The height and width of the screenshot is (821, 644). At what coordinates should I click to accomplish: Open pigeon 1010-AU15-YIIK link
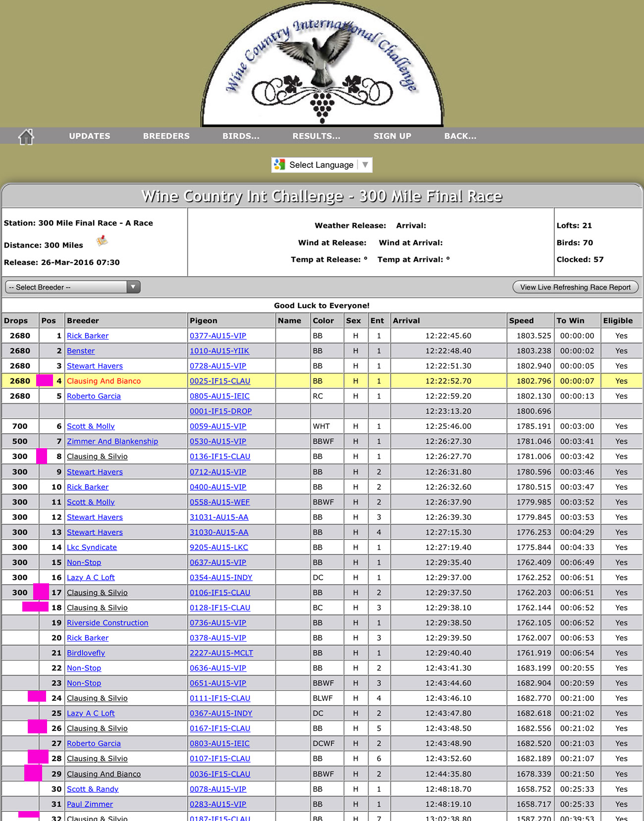[219, 351]
